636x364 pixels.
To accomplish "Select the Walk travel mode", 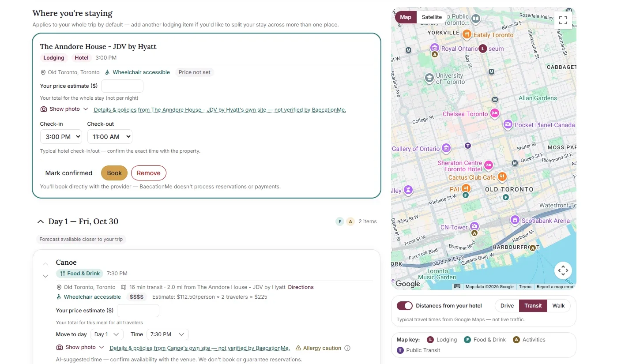I will click(558, 306).
